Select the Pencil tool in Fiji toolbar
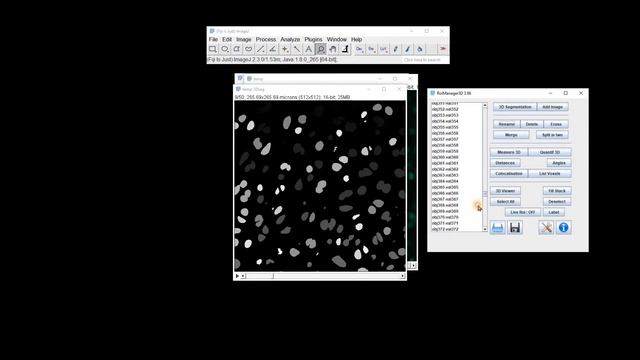This screenshot has height=360, width=640. [x=396, y=49]
